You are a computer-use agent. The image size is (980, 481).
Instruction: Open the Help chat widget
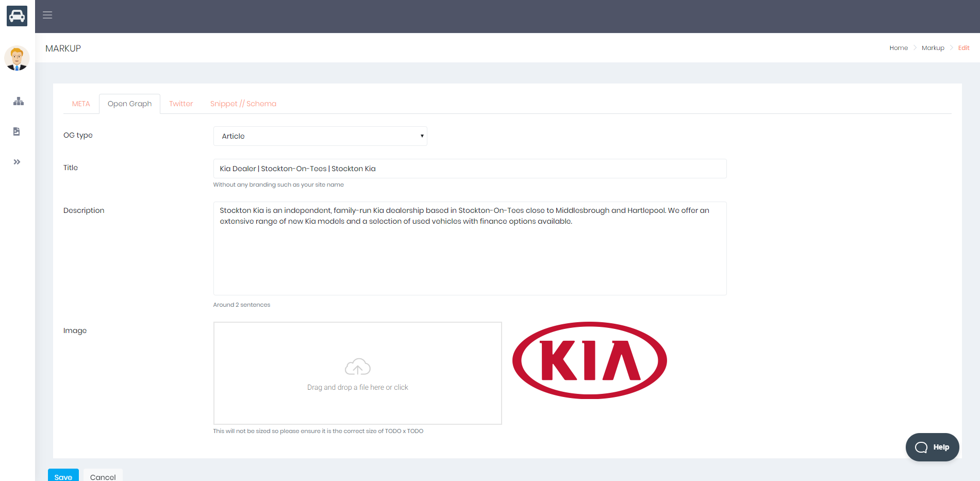pos(932,447)
